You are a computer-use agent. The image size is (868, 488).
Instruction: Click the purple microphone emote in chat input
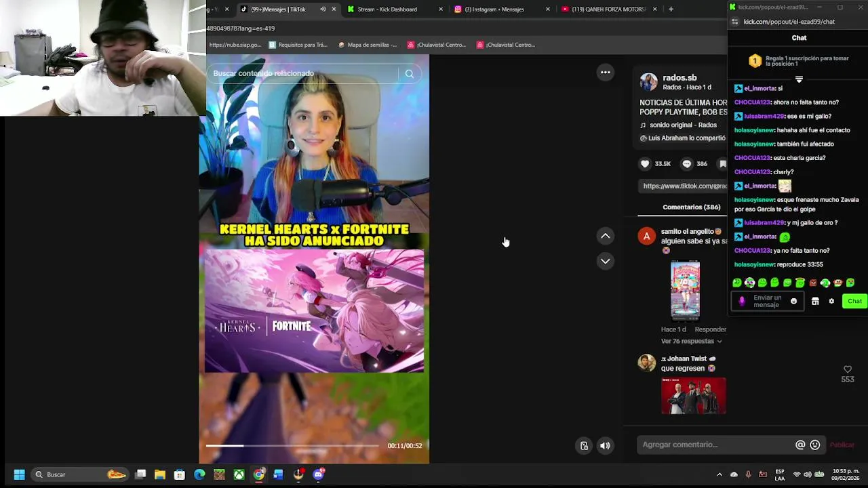click(742, 301)
